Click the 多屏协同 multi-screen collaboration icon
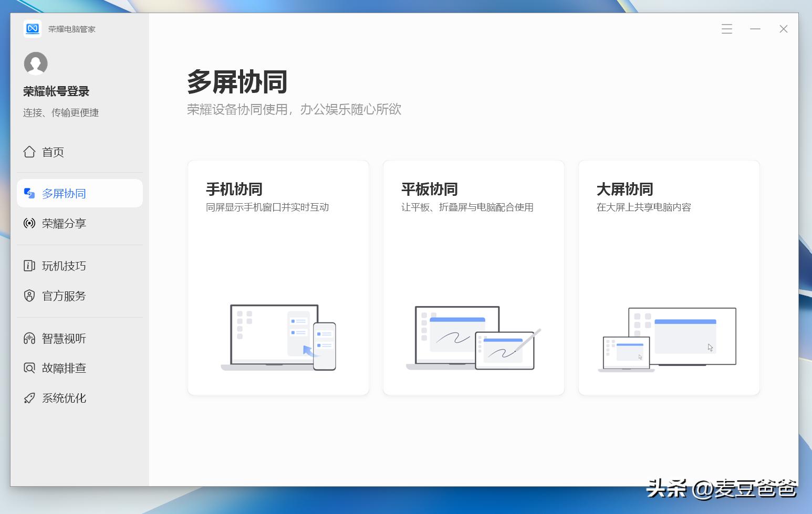Image resolution: width=812 pixels, height=514 pixels. coord(29,193)
